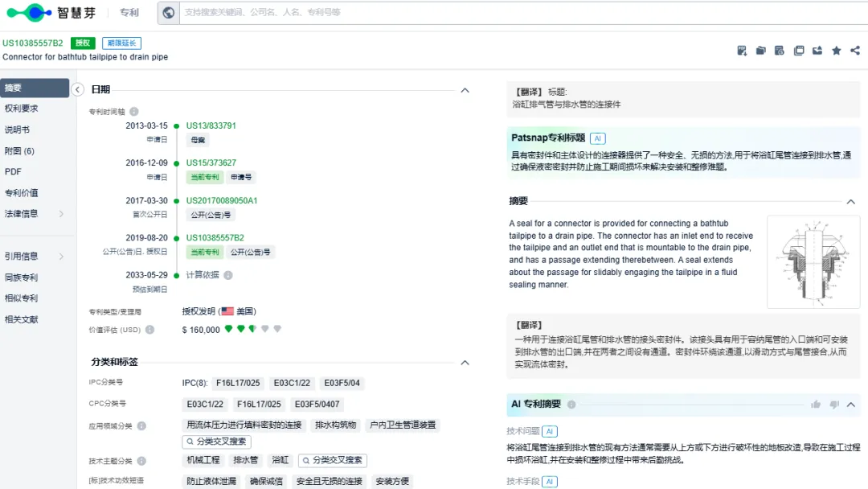The width and height of the screenshot is (868, 489).
Task: Click the globe icon beside search box
Action: [x=168, y=12]
